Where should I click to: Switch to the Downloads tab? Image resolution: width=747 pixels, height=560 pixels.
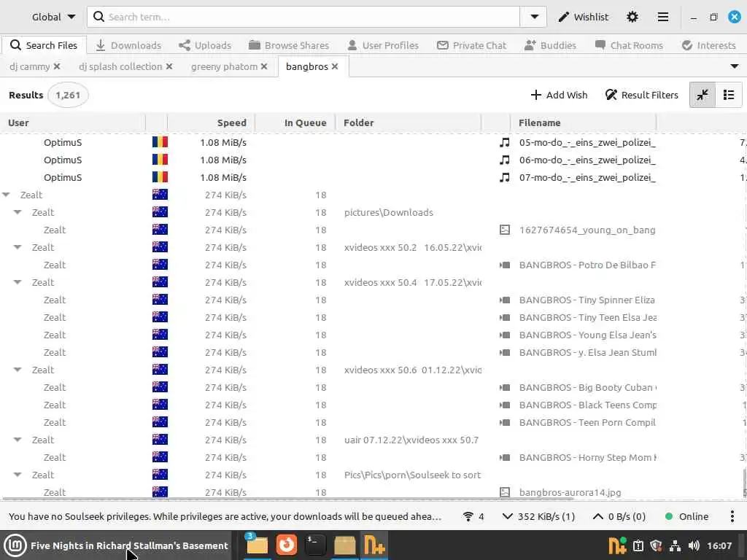[128, 45]
